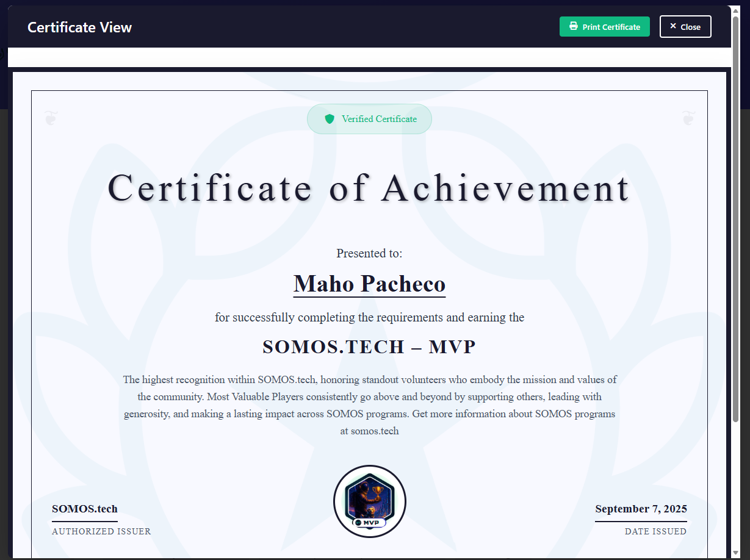
Task: Click the SOMOS.tech issuer name
Action: click(x=85, y=509)
